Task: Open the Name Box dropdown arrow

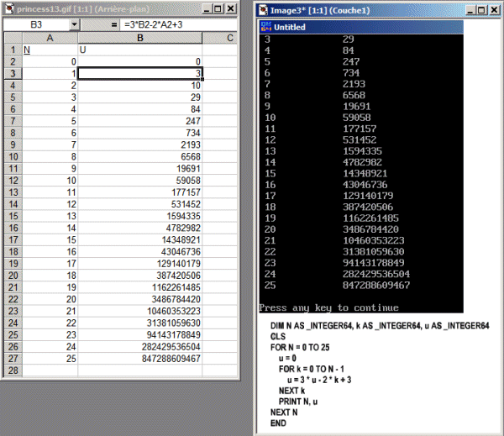Action: click(74, 25)
